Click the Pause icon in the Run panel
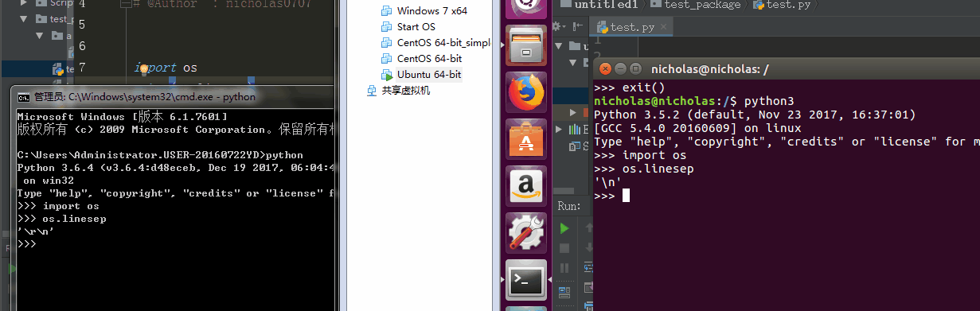Image resolution: width=980 pixels, height=311 pixels. coord(564,268)
